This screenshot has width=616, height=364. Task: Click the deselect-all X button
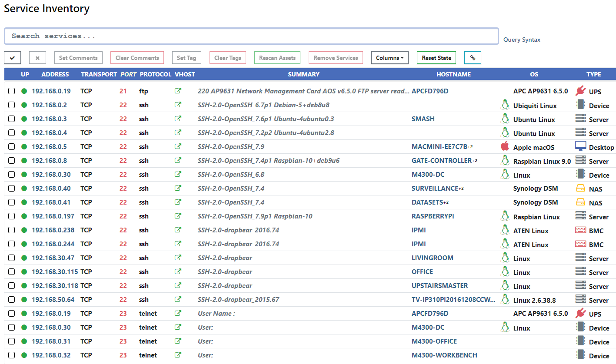tap(37, 58)
